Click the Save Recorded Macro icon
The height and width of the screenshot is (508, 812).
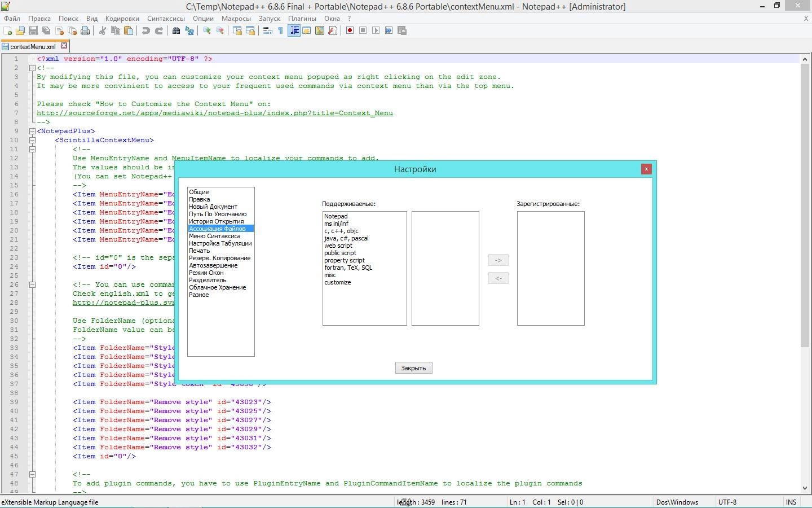tap(402, 30)
